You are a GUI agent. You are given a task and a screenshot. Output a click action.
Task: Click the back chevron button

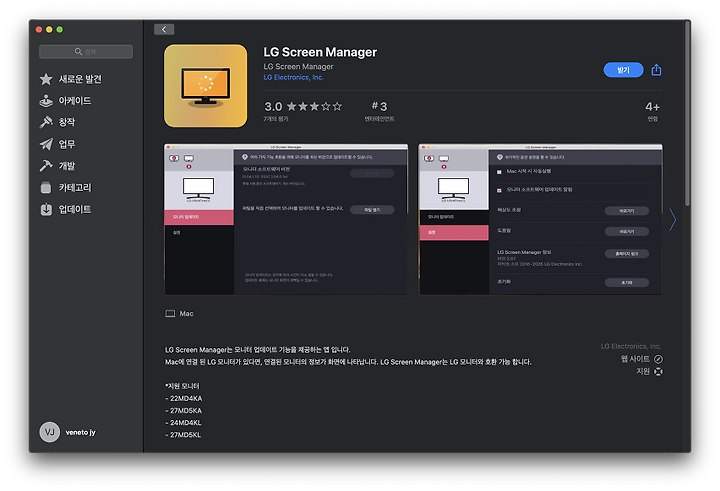tap(164, 29)
